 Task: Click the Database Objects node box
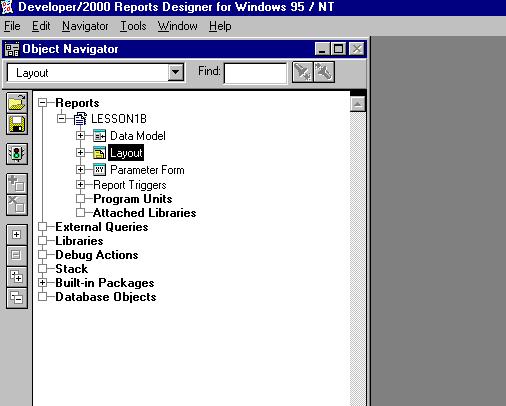click(x=43, y=297)
